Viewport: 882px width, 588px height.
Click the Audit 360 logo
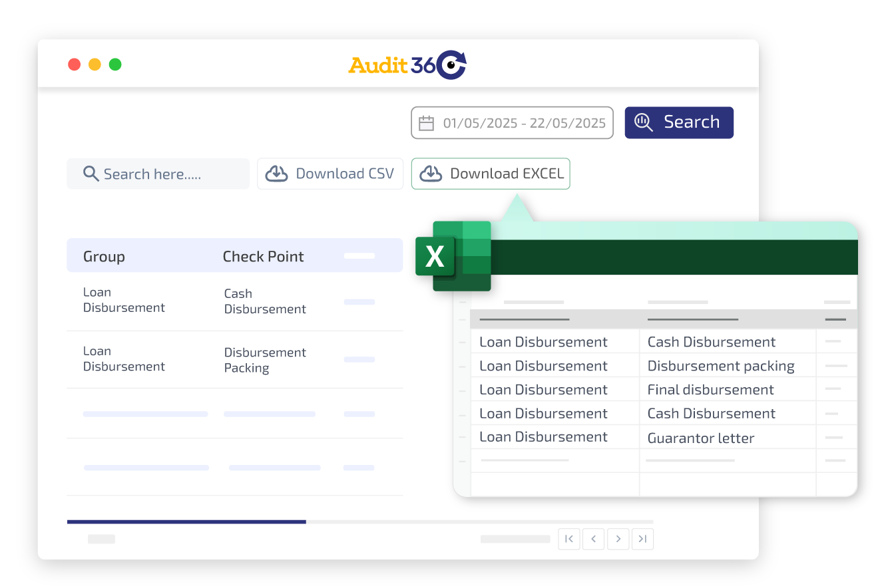coord(407,65)
